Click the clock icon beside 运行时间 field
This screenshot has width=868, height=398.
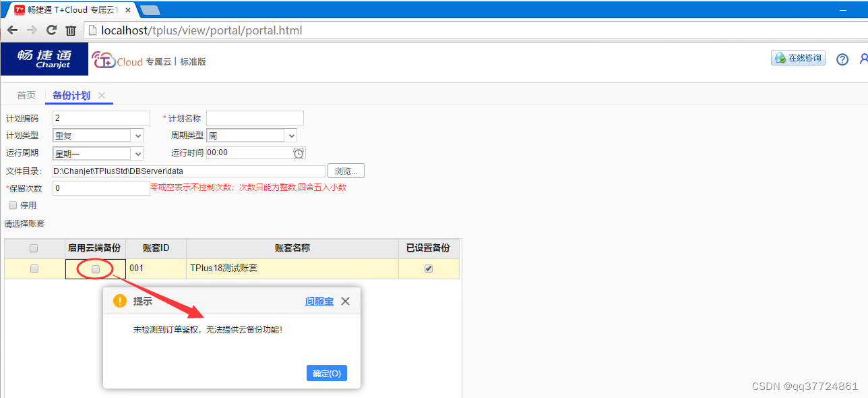click(x=299, y=152)
